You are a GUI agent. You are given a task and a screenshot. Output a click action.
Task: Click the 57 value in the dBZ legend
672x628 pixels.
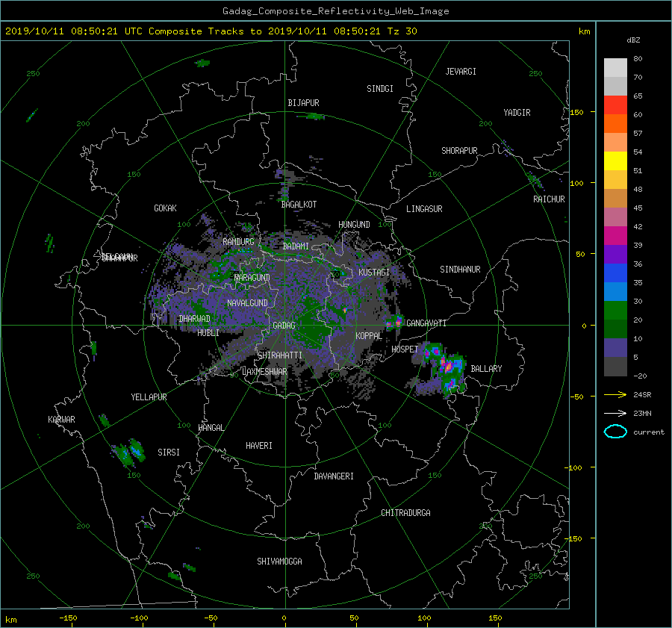638,134
